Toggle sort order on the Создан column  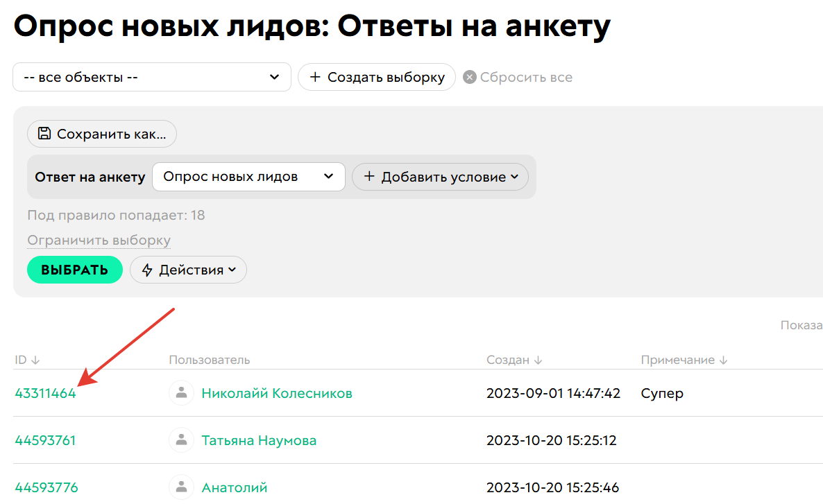537,359
